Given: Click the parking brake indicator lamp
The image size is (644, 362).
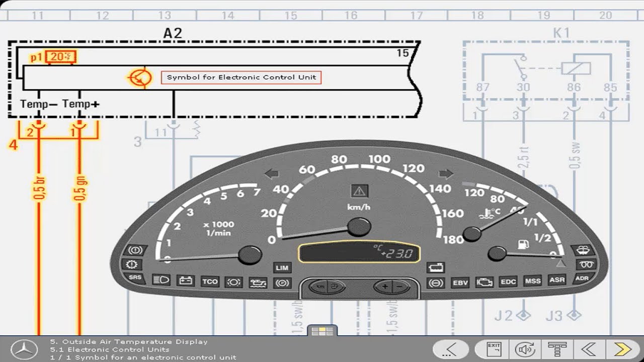Looking at the screenshot, I should [x=282, y=283].
